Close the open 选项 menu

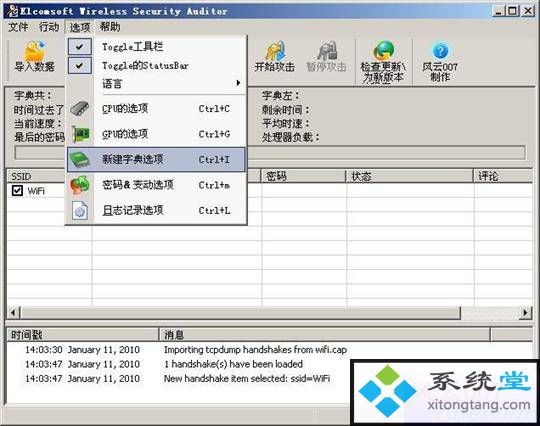tap(80, 27)
